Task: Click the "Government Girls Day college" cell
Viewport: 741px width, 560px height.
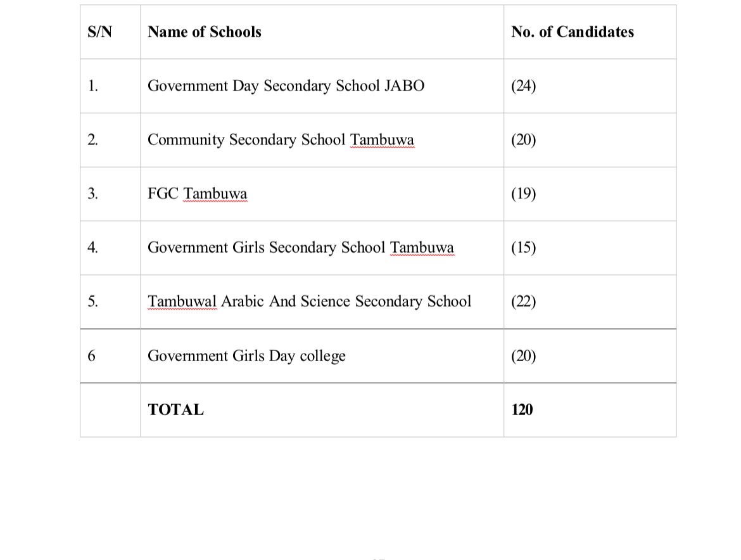Action: pyautogui.click(x=246, y=355)
